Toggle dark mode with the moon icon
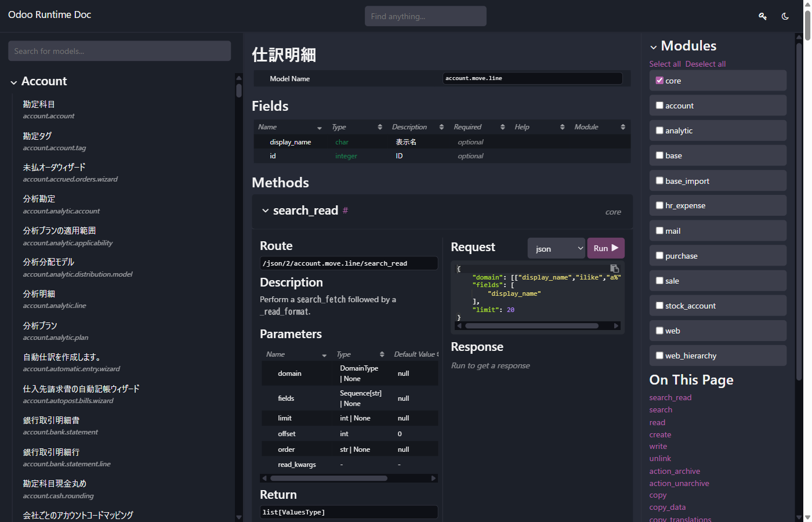The width and height of the screenshot is (812, 522). click(x=785, y=16)
